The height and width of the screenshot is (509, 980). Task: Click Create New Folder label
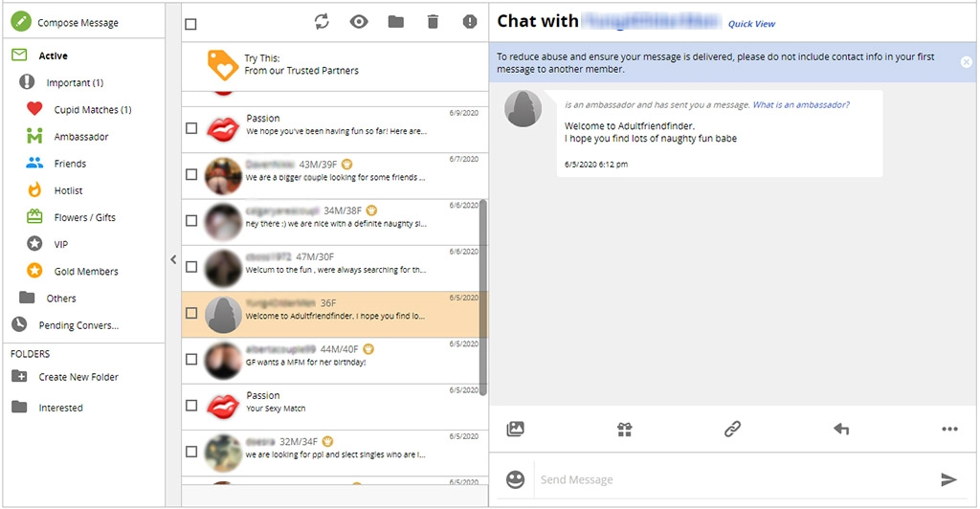click(x=78, y=377)
